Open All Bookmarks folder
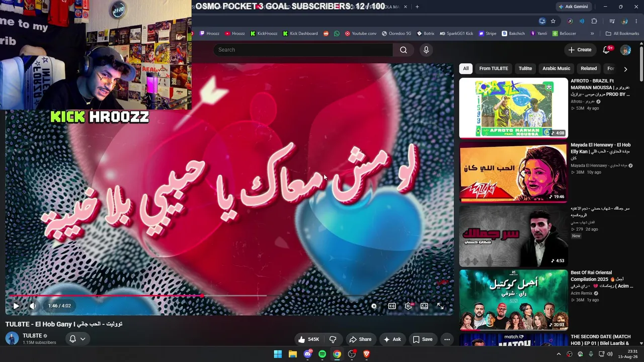The image size is (644, 362). click(x=622, y=34)
